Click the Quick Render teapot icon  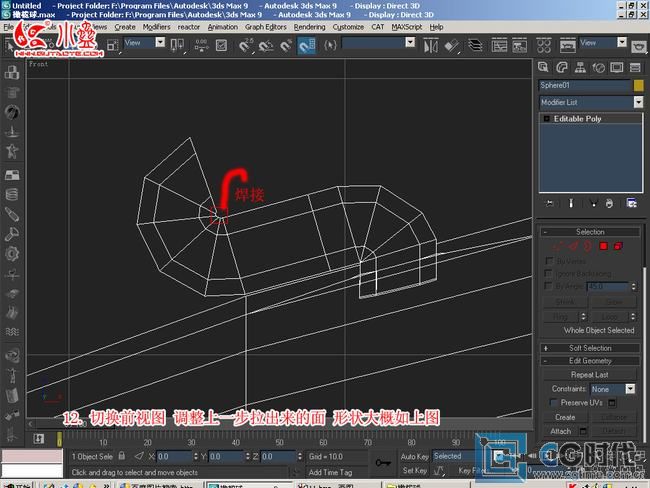click(x=639, y=46)
